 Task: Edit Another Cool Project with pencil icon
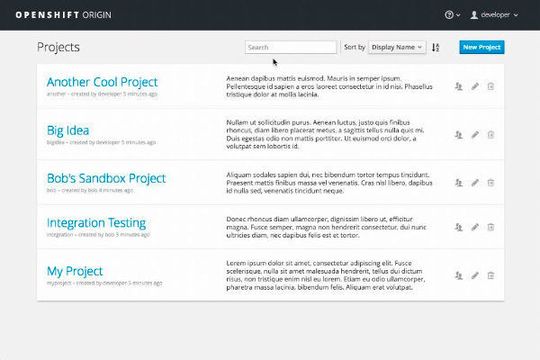[475, 86]
